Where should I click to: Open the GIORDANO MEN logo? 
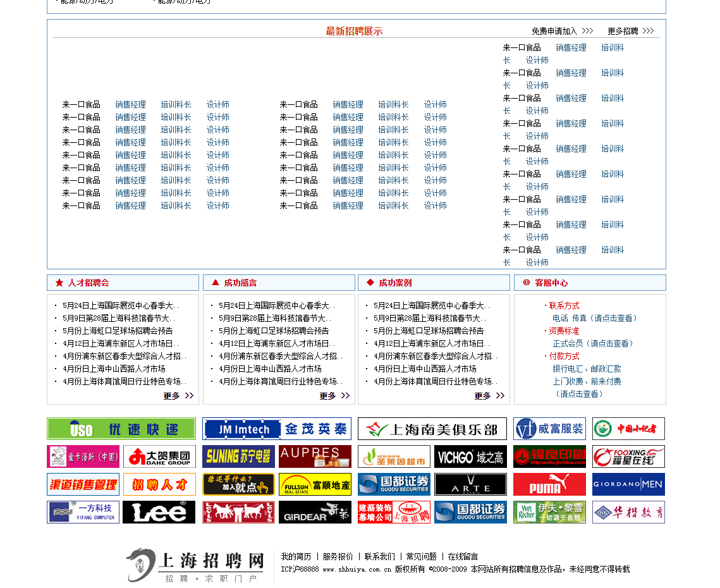[628, 484]
